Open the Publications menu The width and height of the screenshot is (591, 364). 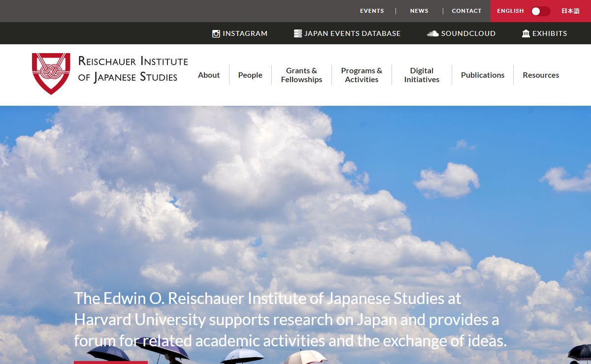(x=483, y=75)
